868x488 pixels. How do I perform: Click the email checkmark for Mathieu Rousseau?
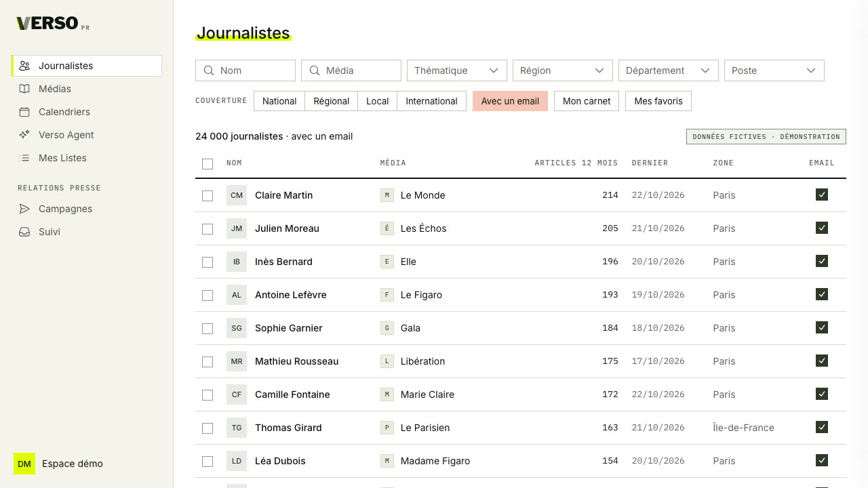pos(822,361)
